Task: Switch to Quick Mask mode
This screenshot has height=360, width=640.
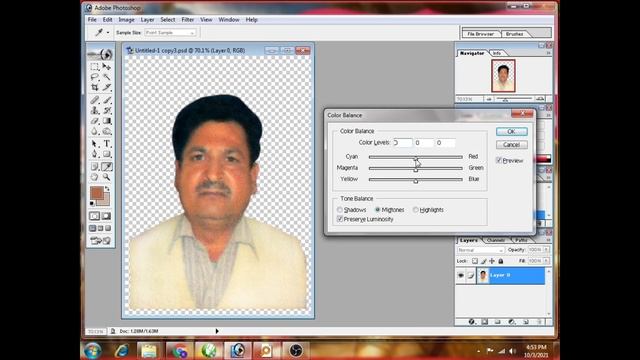Action: 106,216
